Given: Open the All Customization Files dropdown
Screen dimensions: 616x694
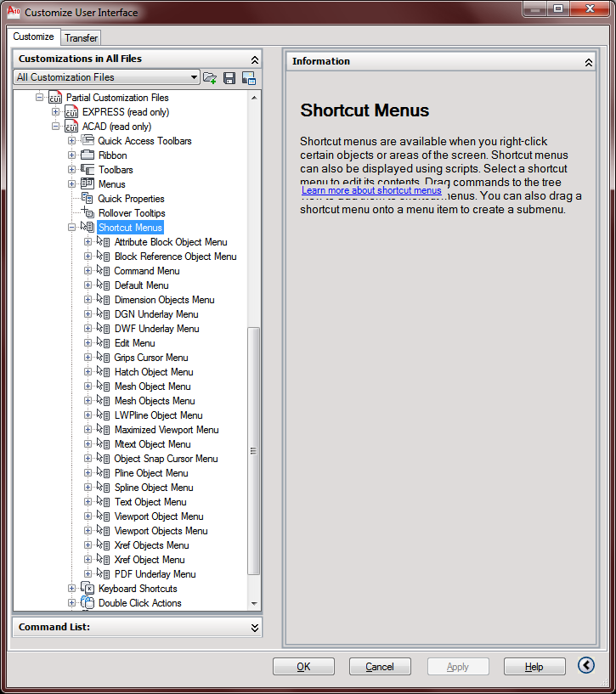Looking at the screenshot, I should 194,77.
